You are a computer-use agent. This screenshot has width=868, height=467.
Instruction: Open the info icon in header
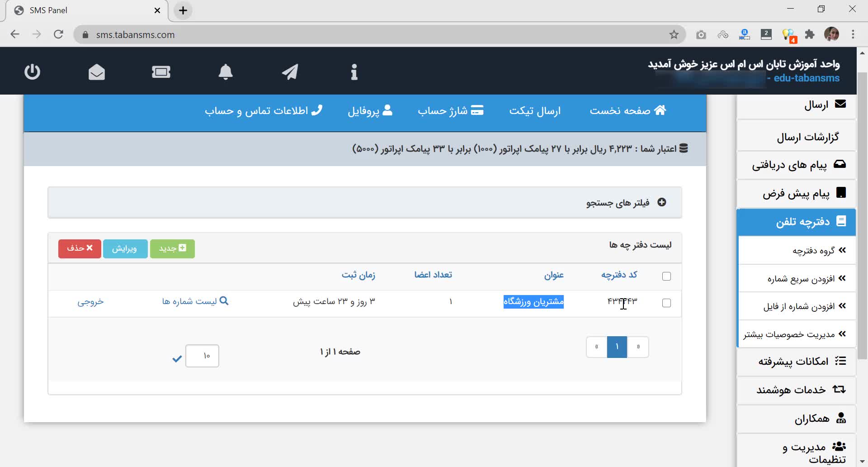pyautogui.click(x=354, y=72)
